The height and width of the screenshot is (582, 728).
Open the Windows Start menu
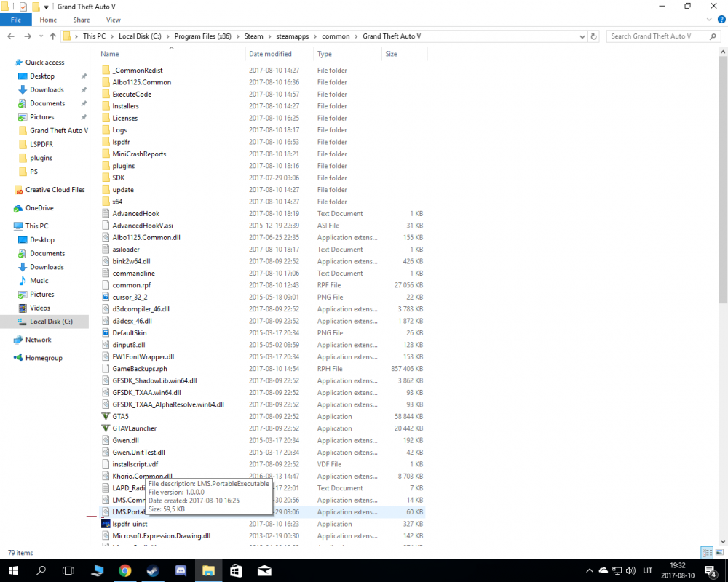[x=13, y=570]
